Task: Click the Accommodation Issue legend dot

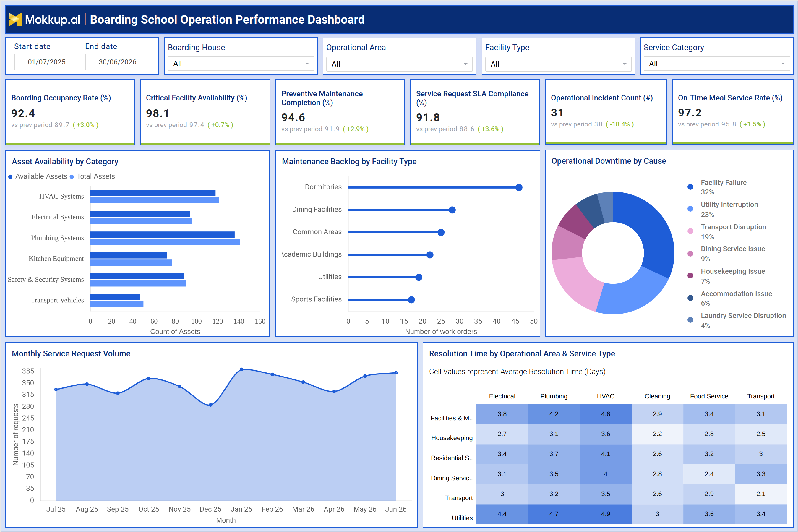Action: pyautogui.click(x=690, y=298)
